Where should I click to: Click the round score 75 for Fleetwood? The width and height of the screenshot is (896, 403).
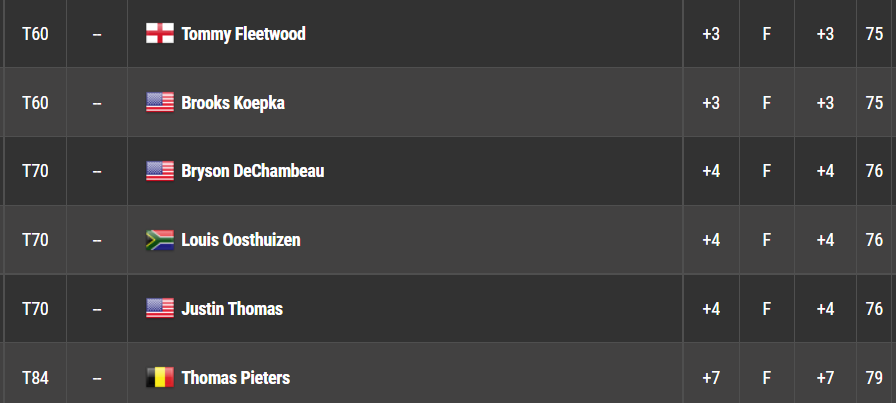coord(874,34)
